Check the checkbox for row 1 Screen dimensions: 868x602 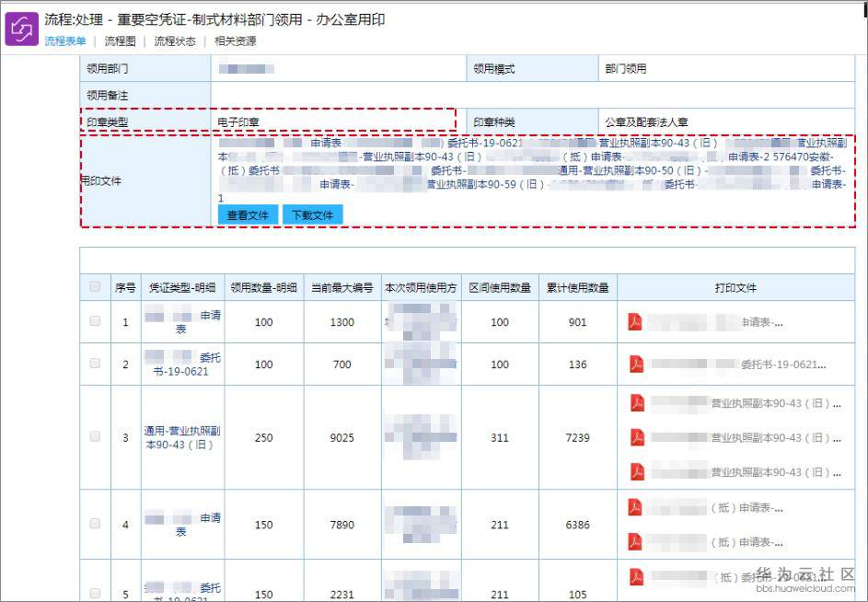click(95, 320)
